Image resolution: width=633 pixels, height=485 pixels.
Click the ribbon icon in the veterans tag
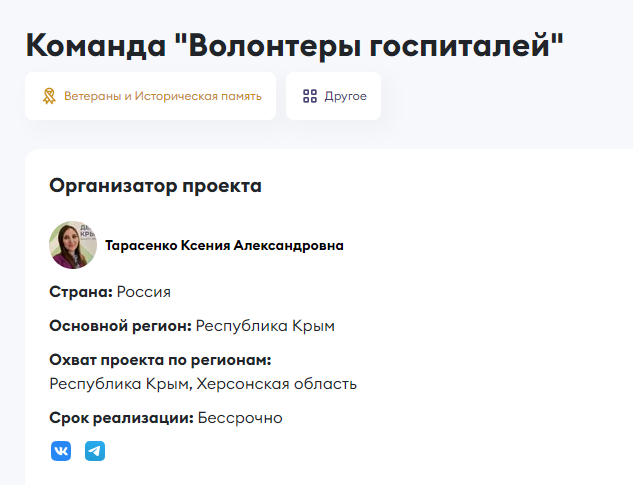tap(49, 96)
